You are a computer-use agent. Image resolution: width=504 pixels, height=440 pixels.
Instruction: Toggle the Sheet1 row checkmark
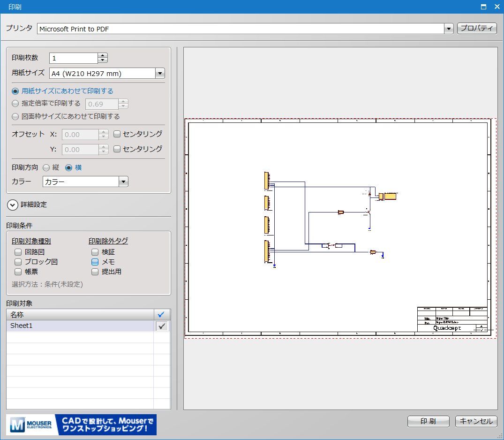coord(162,326)
